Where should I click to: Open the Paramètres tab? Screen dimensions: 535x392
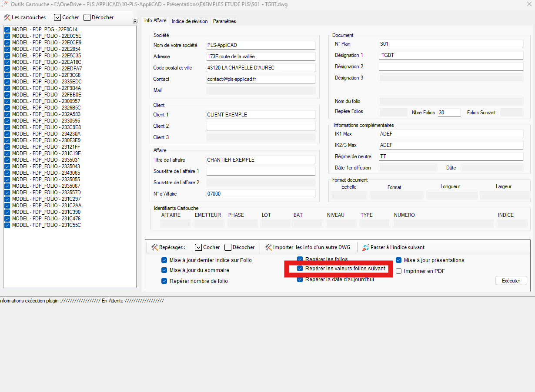point(224,21)
